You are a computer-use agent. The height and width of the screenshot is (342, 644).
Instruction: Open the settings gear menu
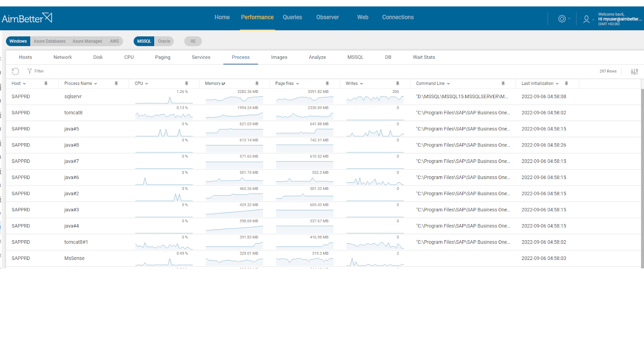562,19
